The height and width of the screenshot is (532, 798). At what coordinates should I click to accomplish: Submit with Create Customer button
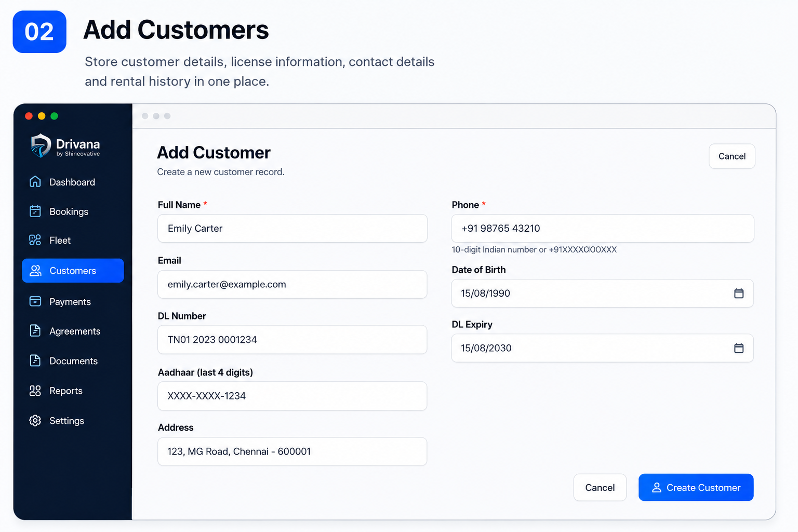(696, 487)
